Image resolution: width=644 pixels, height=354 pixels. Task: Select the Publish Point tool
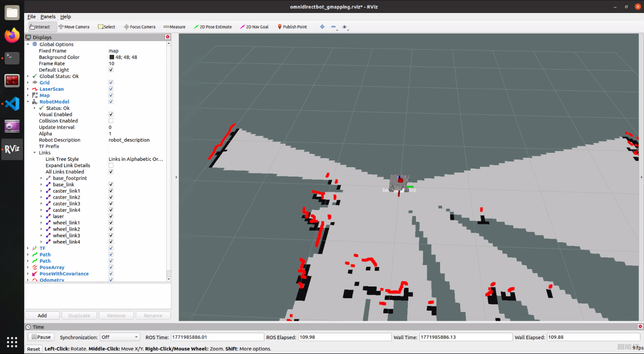tap(292, 27)
